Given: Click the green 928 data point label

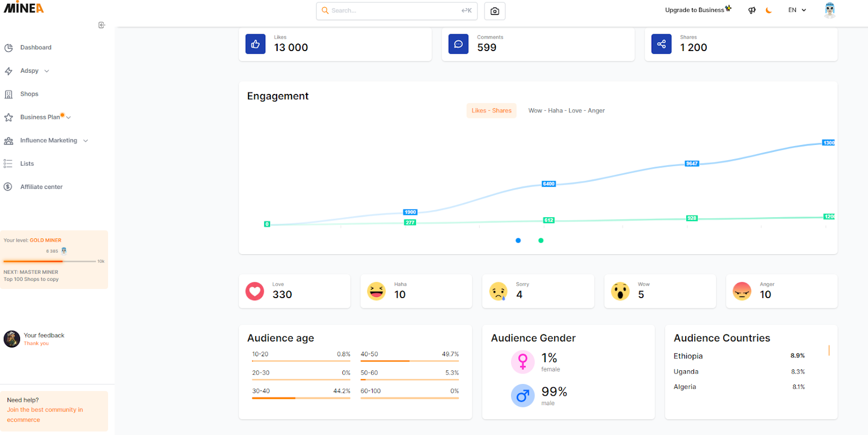Looking at the screenshot, I should click(x=692, y=218).
